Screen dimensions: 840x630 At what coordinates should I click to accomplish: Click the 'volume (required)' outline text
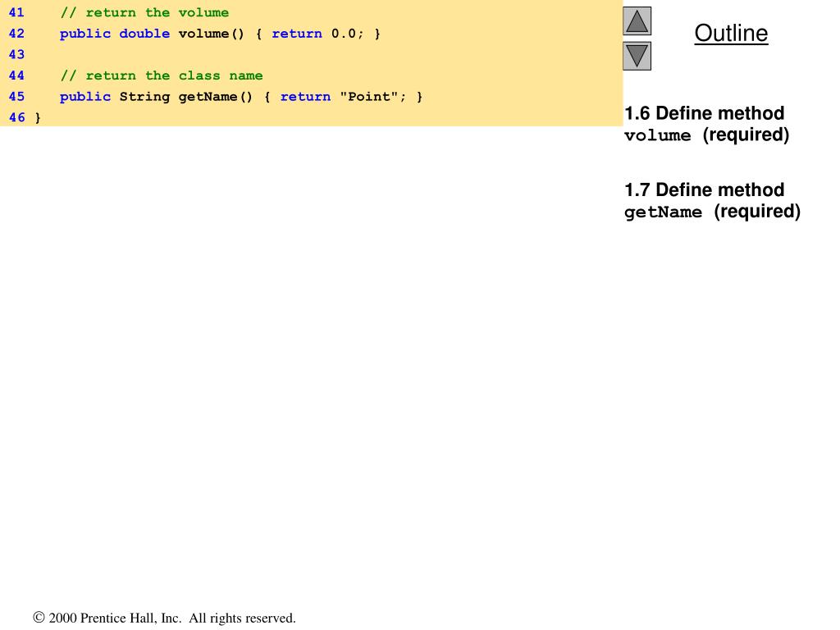pyautogui.click(x=706, y=135)
